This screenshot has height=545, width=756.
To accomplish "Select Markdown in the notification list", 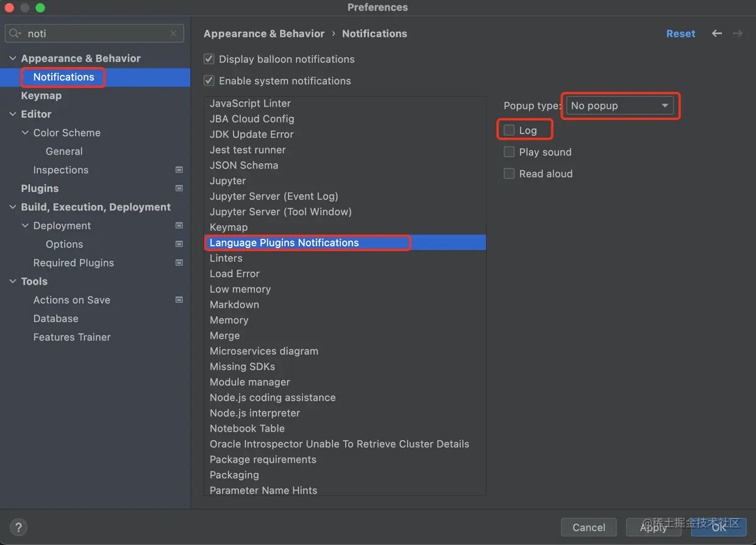I will (x=345, y=305).
